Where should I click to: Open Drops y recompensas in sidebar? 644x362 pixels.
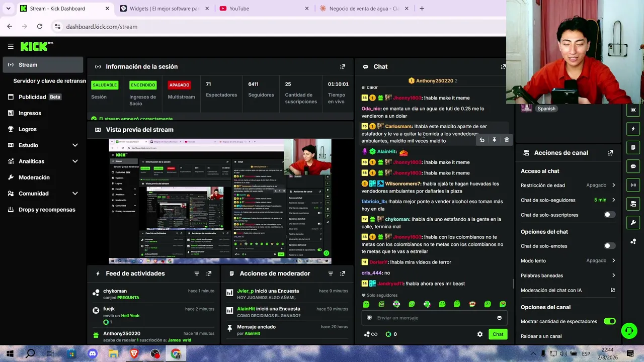click(x=43, y=210)
